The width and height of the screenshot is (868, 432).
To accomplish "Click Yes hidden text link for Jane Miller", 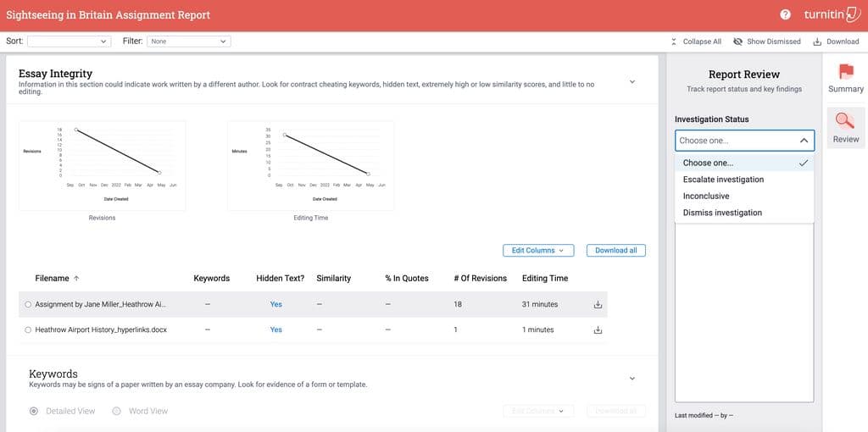I will [275, 305].
